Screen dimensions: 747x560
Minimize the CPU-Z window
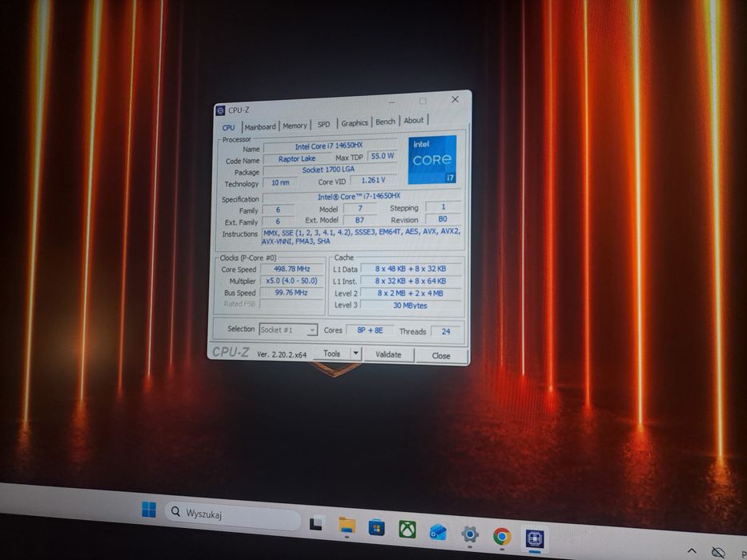392,102
